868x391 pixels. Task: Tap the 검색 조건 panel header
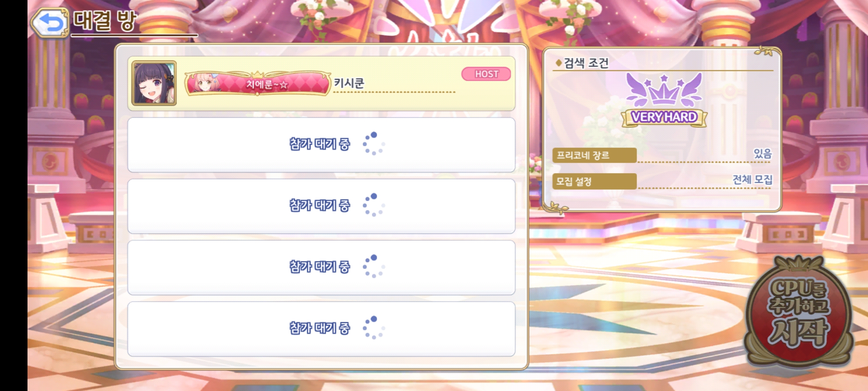click(586, 63)
